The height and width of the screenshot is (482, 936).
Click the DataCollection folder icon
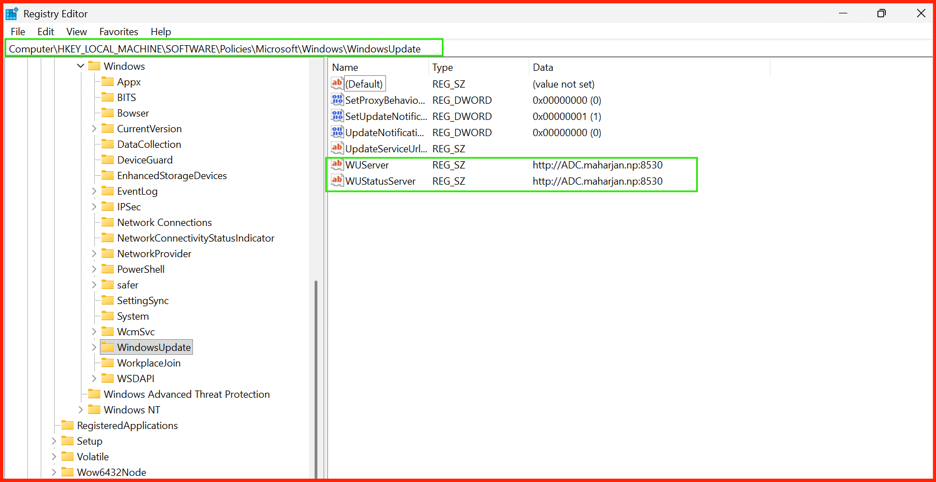tap(107, 144)
